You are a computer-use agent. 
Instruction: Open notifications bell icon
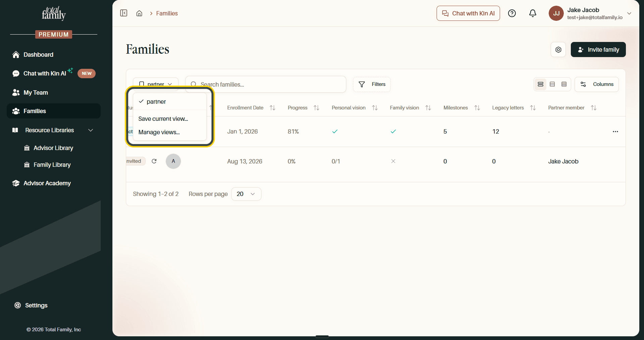tap(533, 13)
